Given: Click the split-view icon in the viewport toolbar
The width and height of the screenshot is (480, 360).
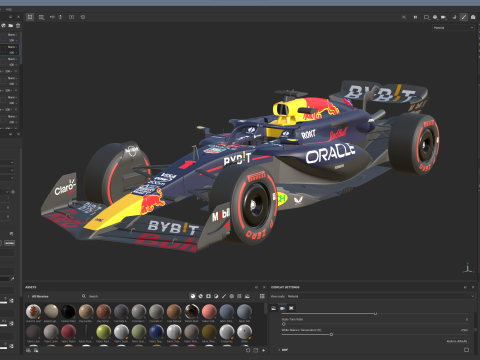Looking at the screenshot, I should click(x=71, y=17).
